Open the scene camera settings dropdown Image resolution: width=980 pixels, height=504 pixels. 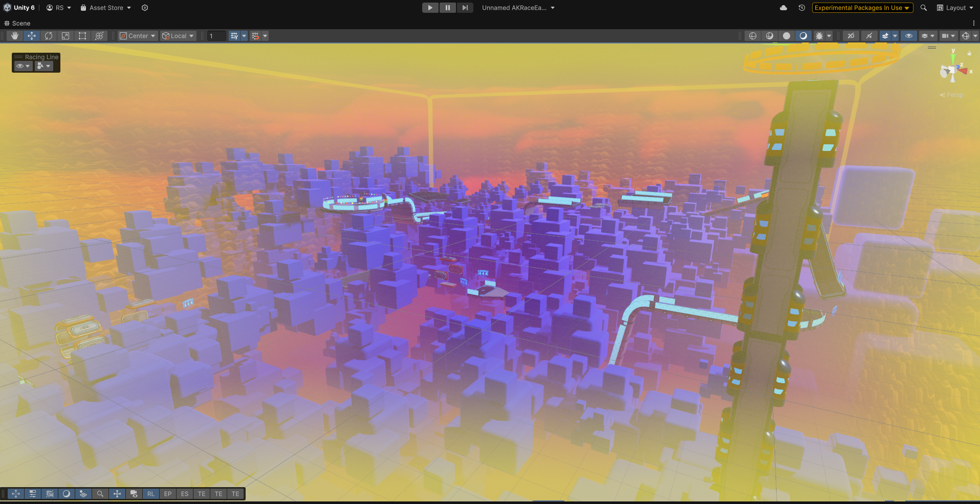point(948,36)
